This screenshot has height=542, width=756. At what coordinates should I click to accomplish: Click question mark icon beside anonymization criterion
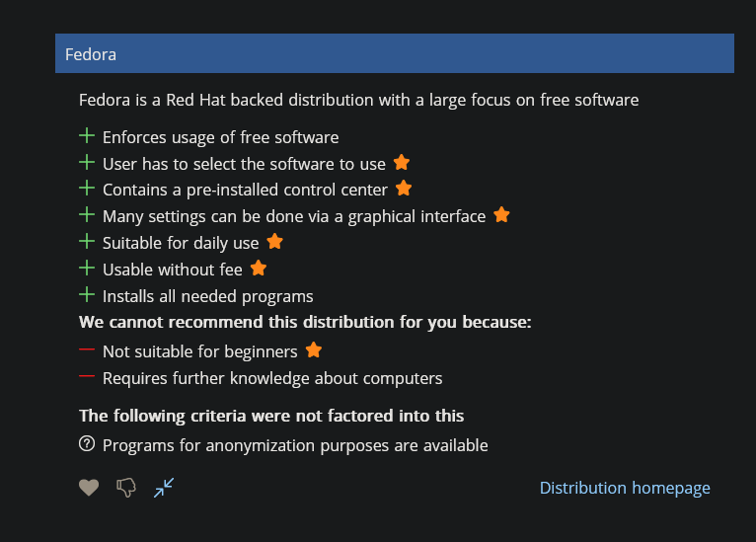click(x=87, y=444)
